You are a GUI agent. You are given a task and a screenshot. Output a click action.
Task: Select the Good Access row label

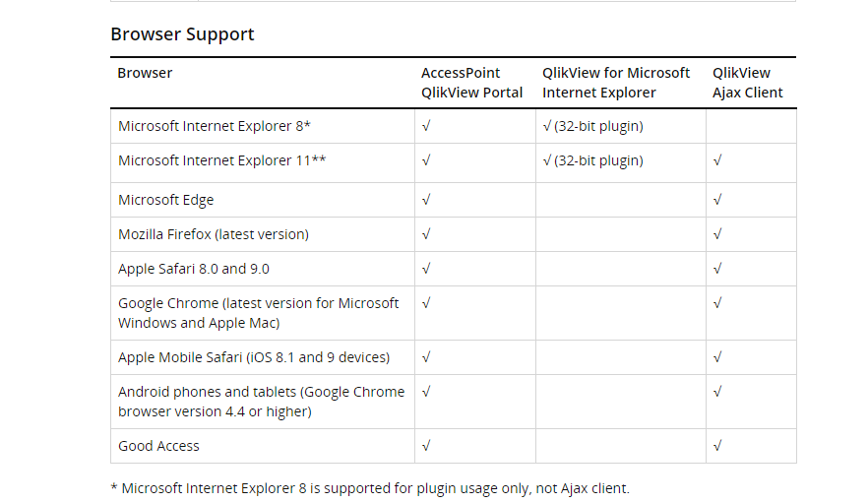pos(158,446)
